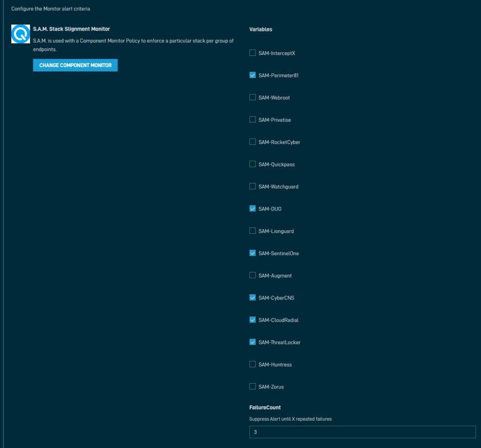Screen dimensions: 481x448
Task: Select the SAM-RocketCyber checkbox
Action: [252, 141]
